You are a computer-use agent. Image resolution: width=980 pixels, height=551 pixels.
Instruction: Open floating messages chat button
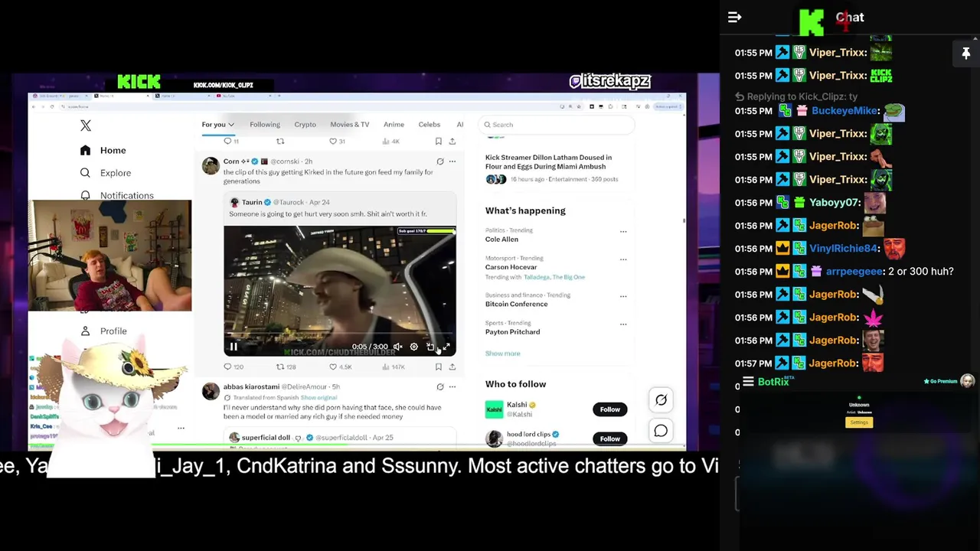[x=661, y=431]
